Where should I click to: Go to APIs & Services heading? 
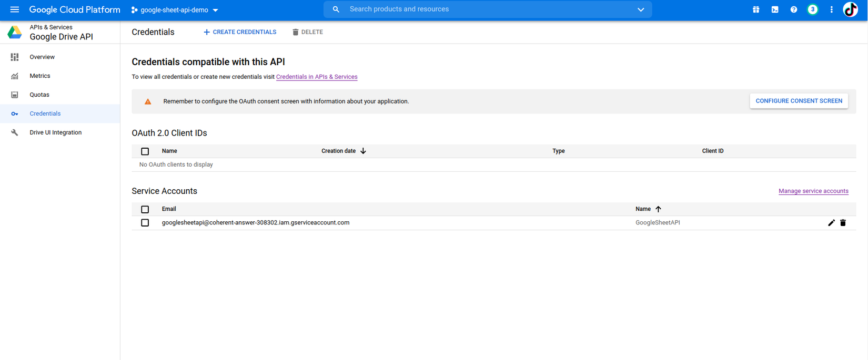tap(51, 27)
